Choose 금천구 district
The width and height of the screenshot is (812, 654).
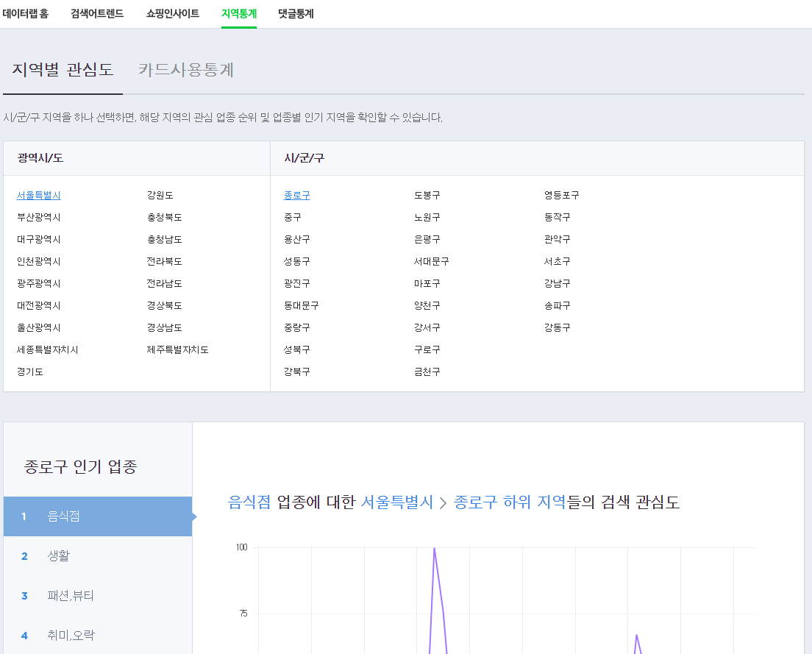427,372
